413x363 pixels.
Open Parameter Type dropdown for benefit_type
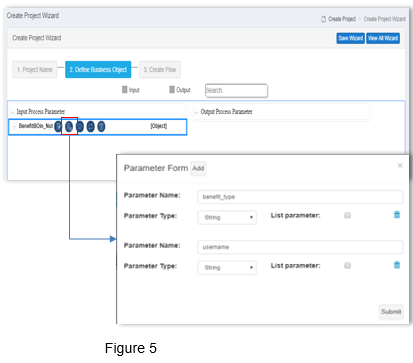coord(227,217)
